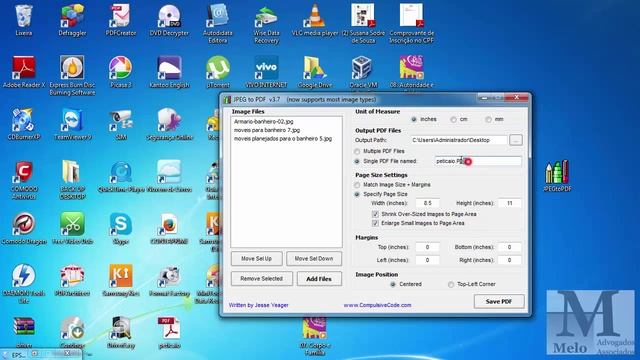640x360 pixels.
Task: Select the Skype desktop icon
Action: [121, 229]
